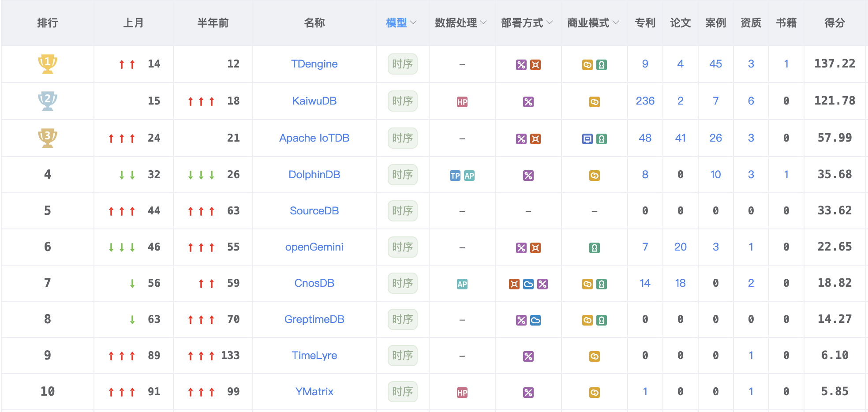This screenshot has height=412, width=868.
Task: Open the SourceDB database link
Action: [314, 211]
